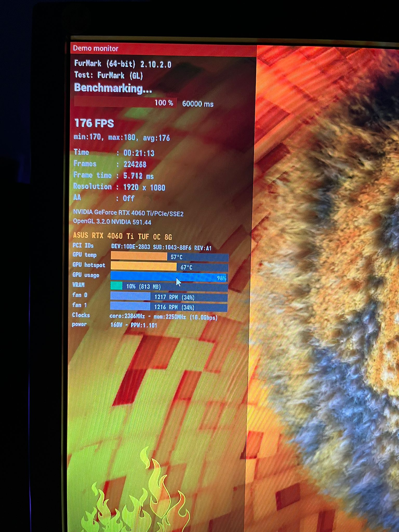Click the GPU temp label
The height and width of the screenshot is (532, 399).
[x=85, y=255]
